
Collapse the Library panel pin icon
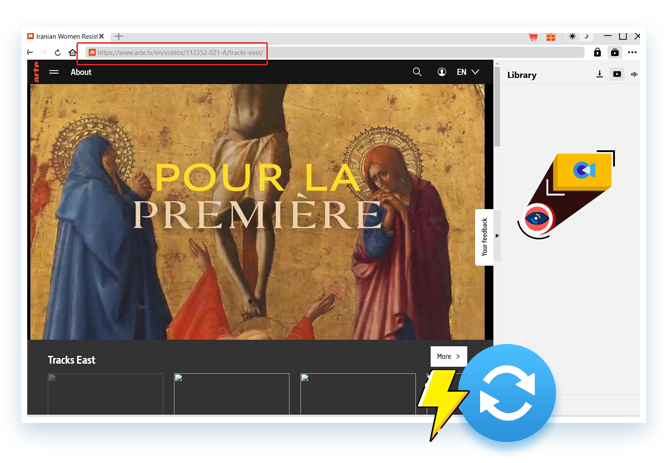[634, 74]
